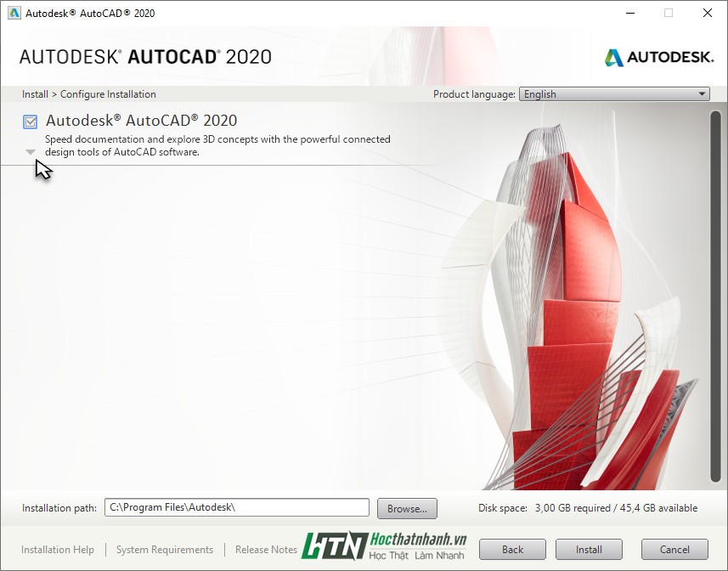This screenshot has height=571, width=728.
Task: Click the Autodesk logo in the header
Action: [x=659, y=57]
